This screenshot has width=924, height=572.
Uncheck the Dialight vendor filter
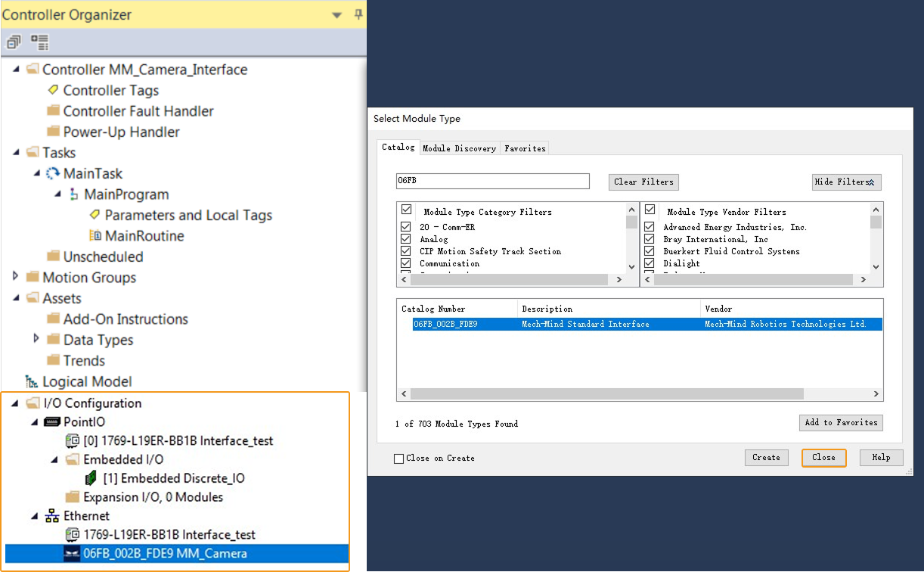point(649,263)
